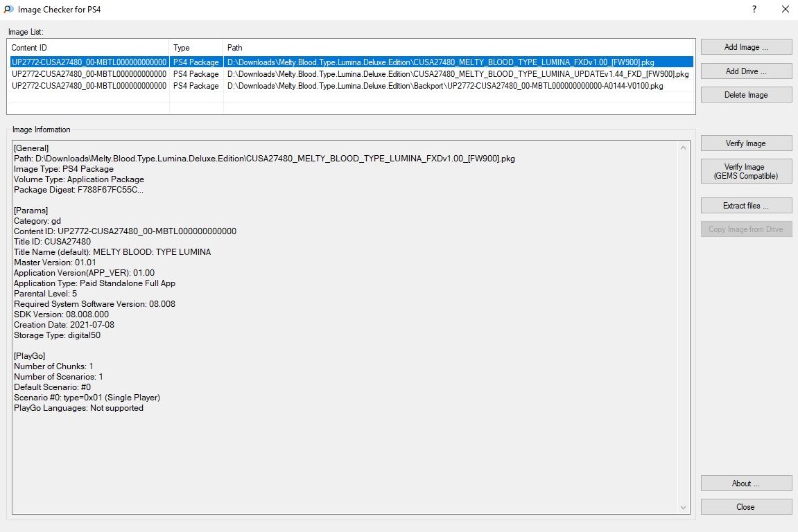798x532 pixels.
Task: Click the [PlayGo] section header
Action: [x=30, y=356]
